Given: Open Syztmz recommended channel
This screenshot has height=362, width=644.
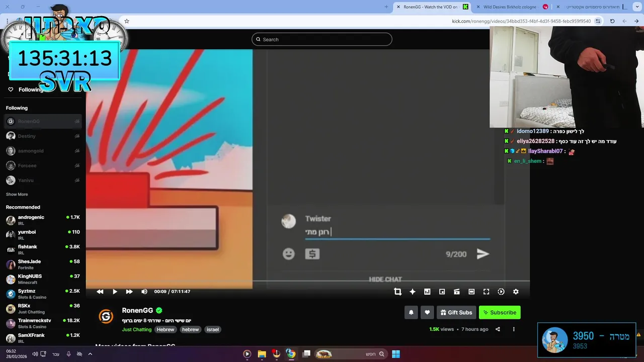Looking at the screenshot, I should pos(43,294).
